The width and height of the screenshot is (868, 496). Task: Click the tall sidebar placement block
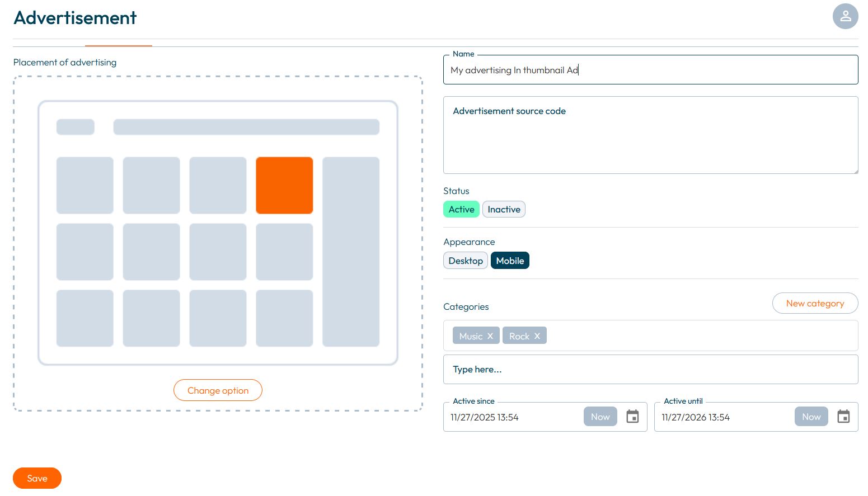(351, 252)
